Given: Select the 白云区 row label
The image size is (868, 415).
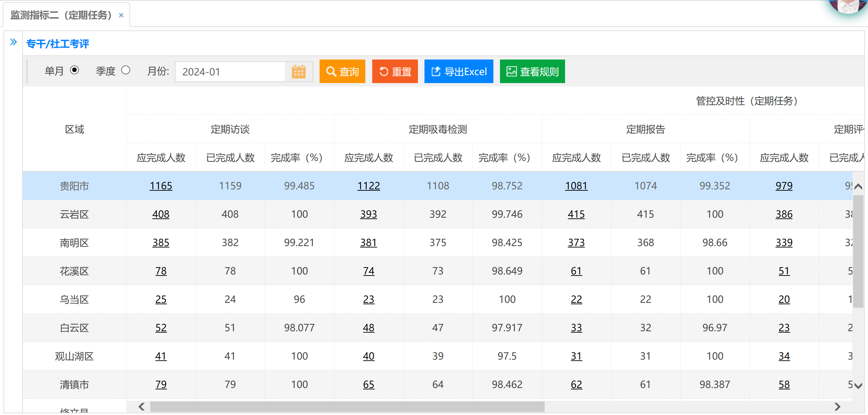Looking at the screenshot, I should pyautogui.click(x=74, y=328).
